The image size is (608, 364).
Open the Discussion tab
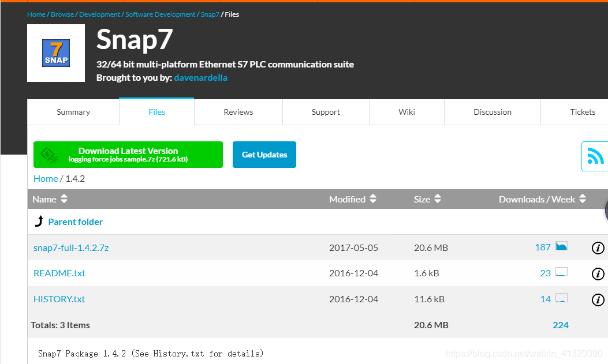(492, 112)
